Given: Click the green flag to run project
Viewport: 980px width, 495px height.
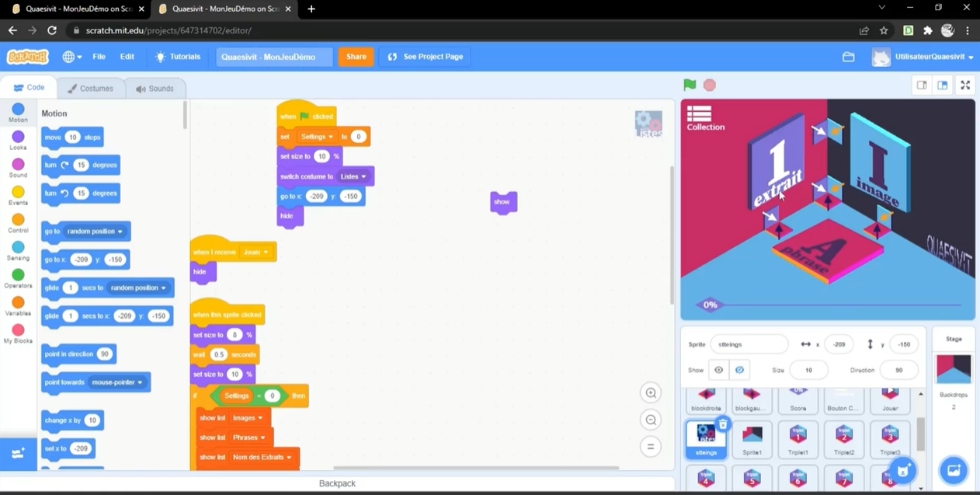Looking at the screenshot, I should [x=690, y=85].
